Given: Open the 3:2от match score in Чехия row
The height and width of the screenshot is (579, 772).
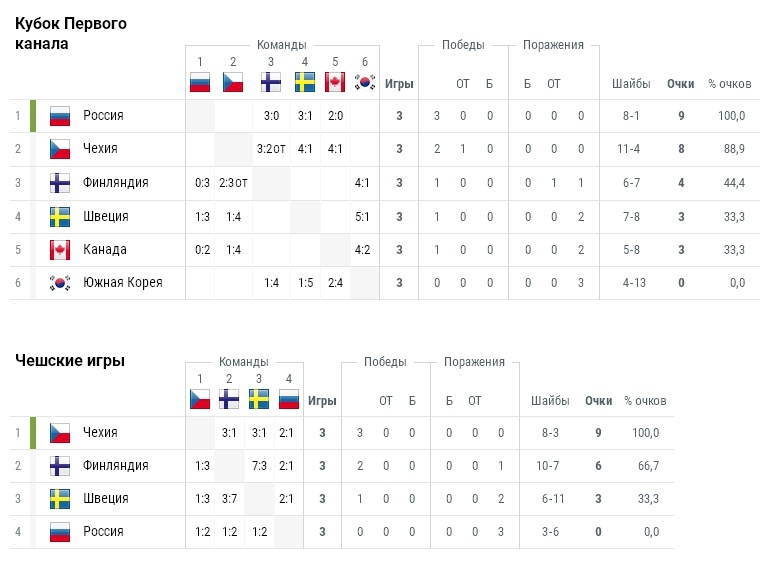Looking at the screenshot, I should (272, 149).
